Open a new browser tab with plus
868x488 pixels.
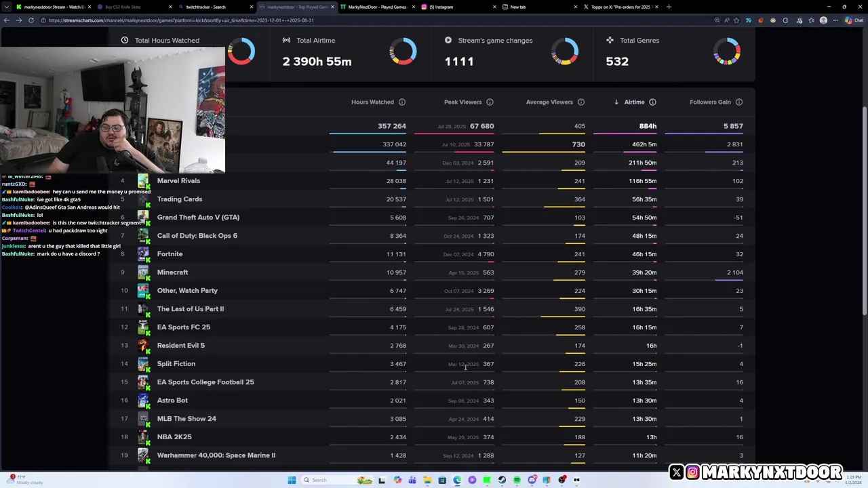tap(669, 7)
